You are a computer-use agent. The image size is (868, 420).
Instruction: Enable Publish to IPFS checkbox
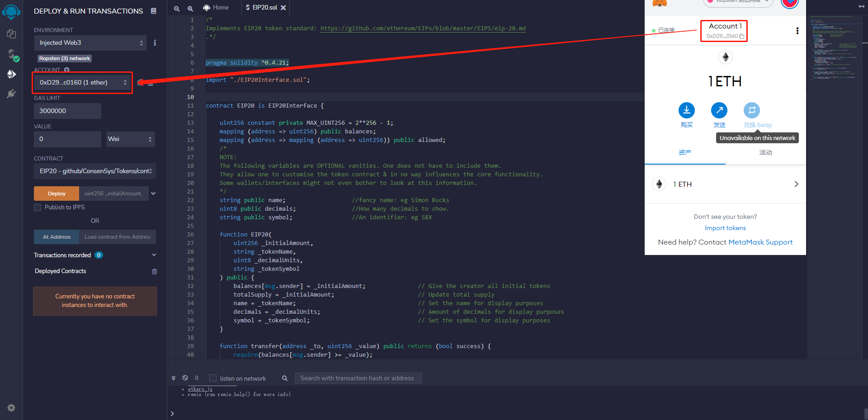coord(38,208)
